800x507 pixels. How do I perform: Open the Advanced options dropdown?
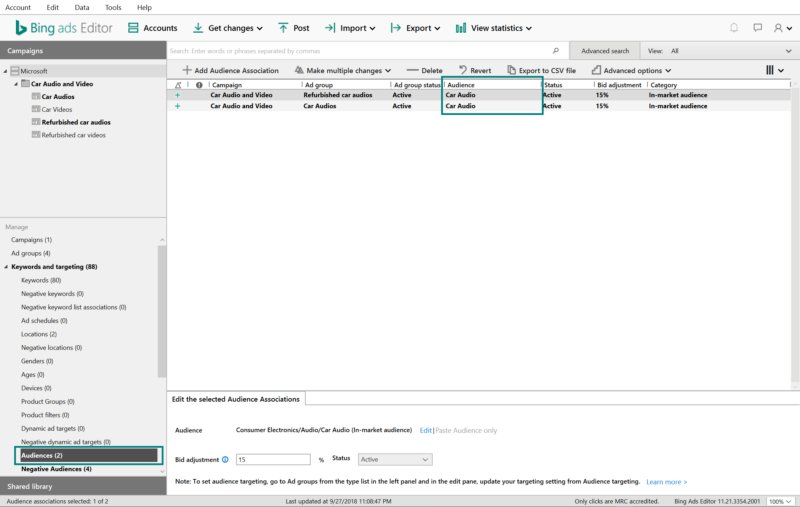632,70
